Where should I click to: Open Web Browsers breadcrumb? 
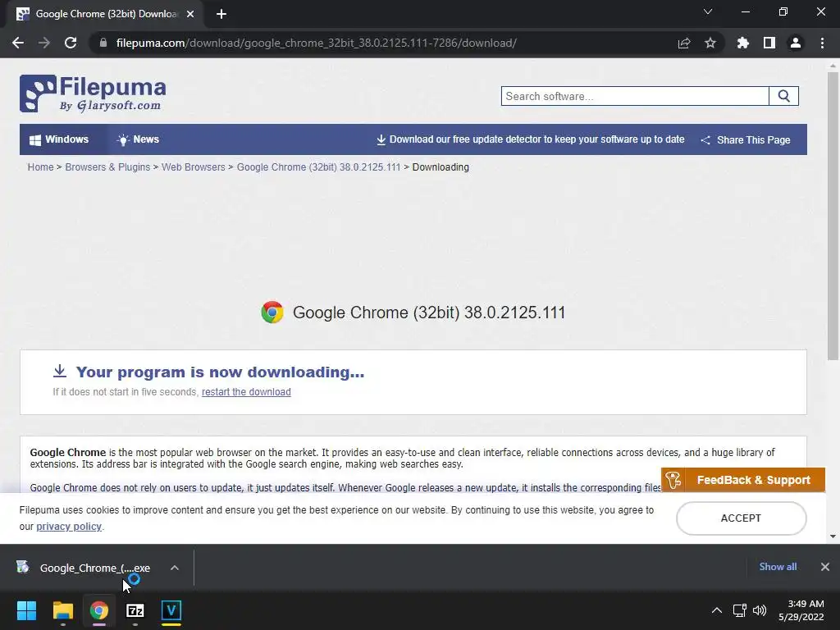point(194,167)
